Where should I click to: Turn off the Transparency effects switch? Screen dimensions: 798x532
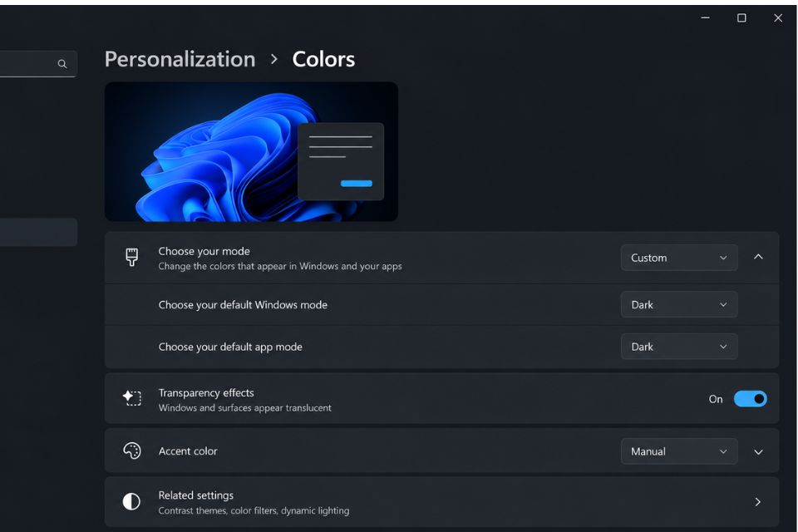(x=750, y=399)
